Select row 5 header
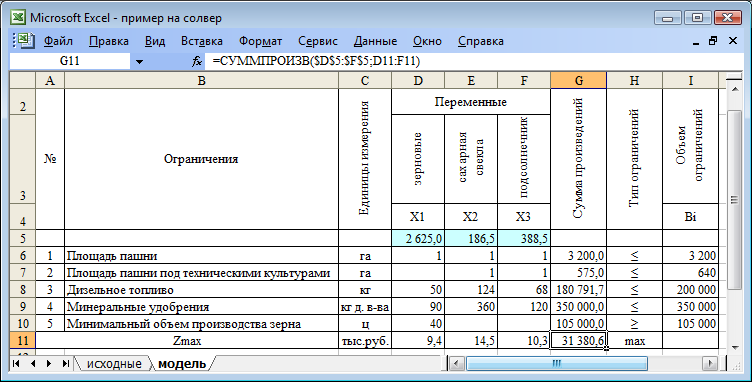The height and width of the screenshot is (382, 752). pos(23,238)
